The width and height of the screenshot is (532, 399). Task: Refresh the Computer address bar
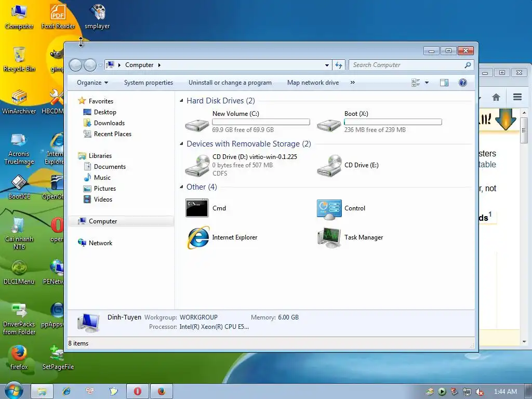pos(339,65)
